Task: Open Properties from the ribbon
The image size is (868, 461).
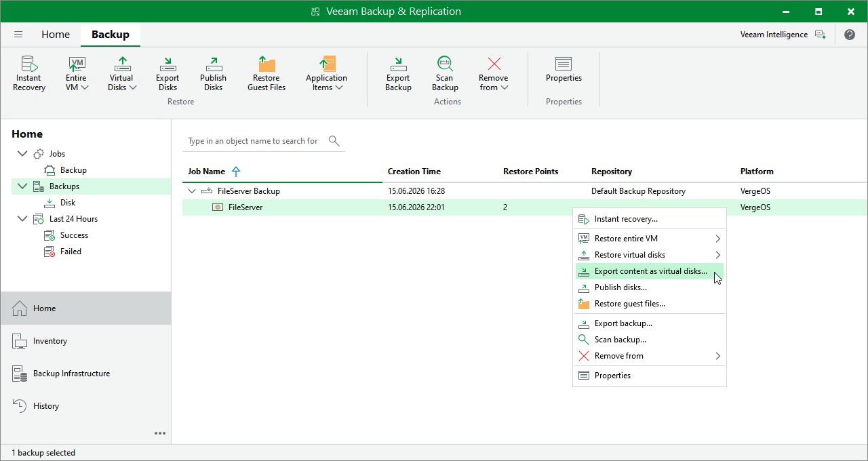Action: point(564,69)
